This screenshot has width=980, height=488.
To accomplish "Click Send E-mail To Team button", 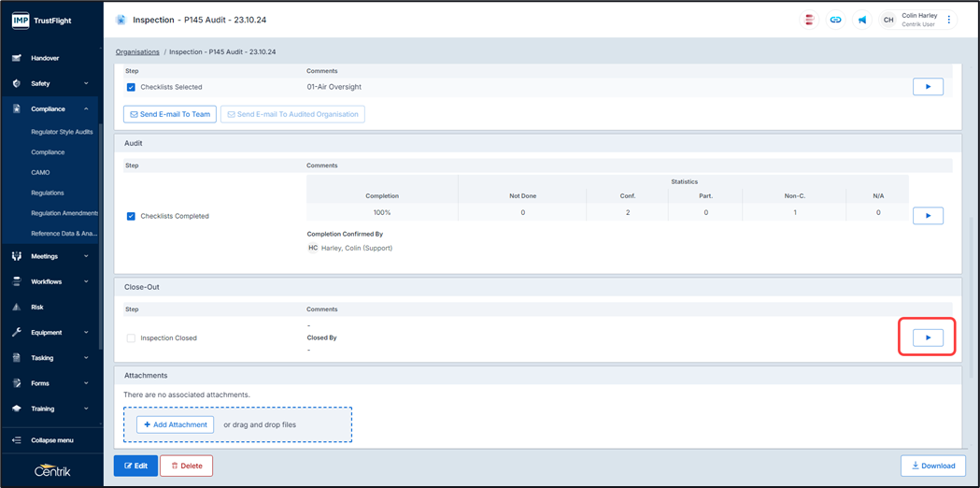I will pyautogui.click(x=170, y=114).
